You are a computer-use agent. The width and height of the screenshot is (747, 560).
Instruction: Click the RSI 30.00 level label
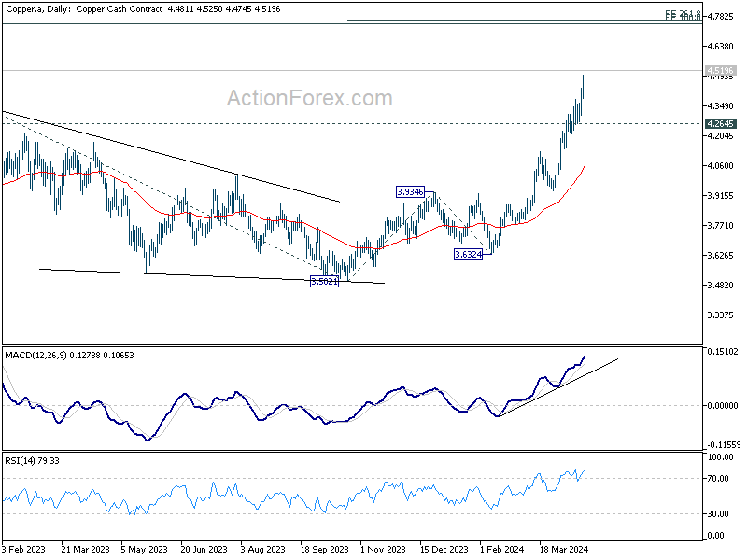coord(718,514)
